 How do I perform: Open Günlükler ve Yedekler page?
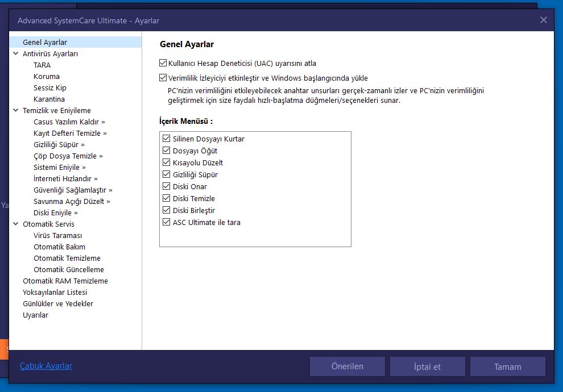[58, 304]
